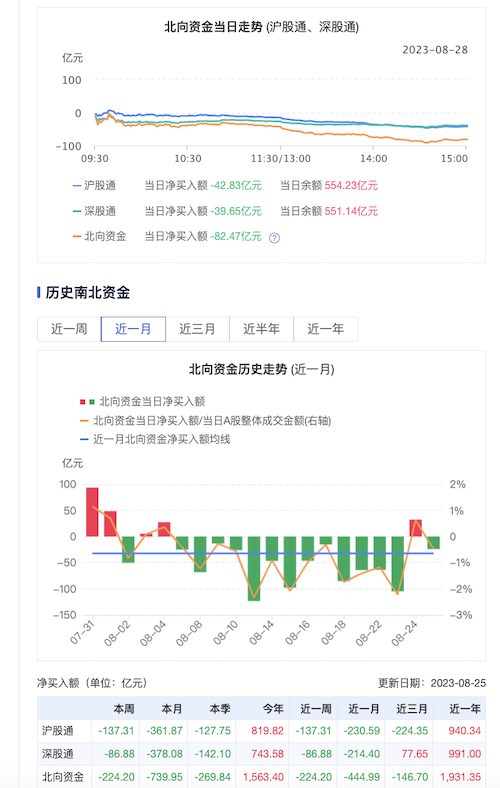Toggle the 沪股通 blue line legend
The image size is (500, 788).
[x=94, y=185]
